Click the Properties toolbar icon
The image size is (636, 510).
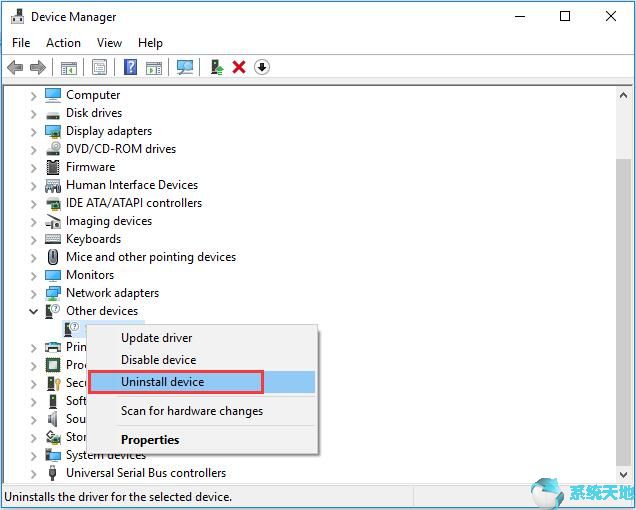[x=99, y=67]
